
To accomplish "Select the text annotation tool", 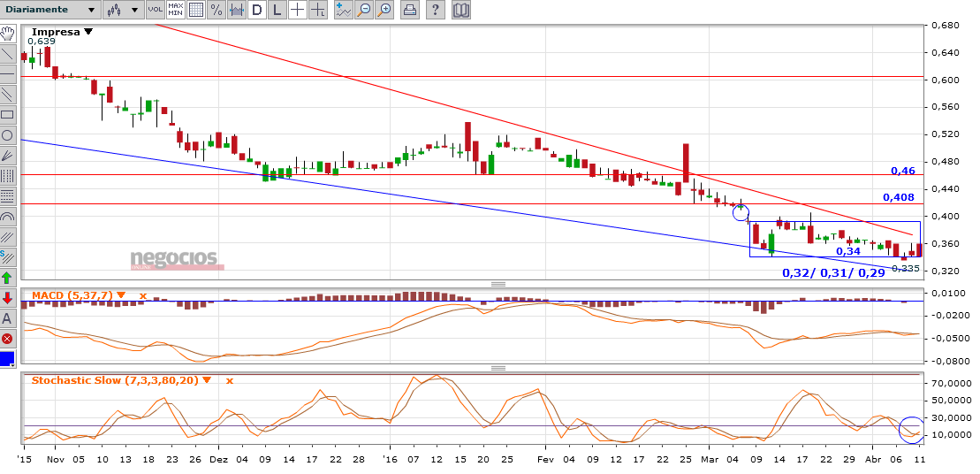I will [7, 318].
